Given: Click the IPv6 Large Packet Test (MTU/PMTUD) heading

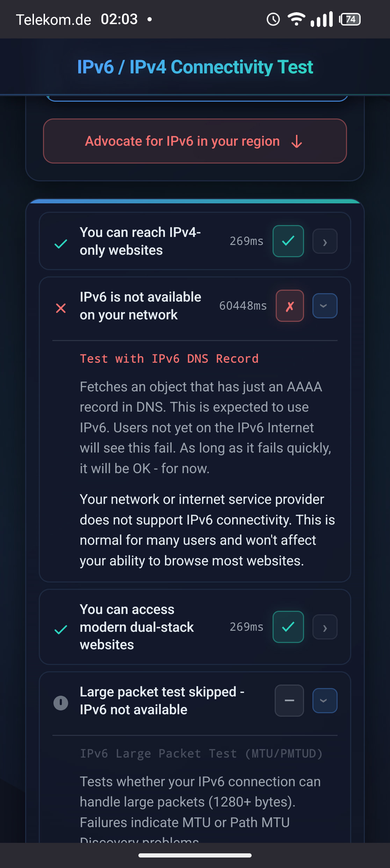Looking at the screenshot, I should 201,754.
